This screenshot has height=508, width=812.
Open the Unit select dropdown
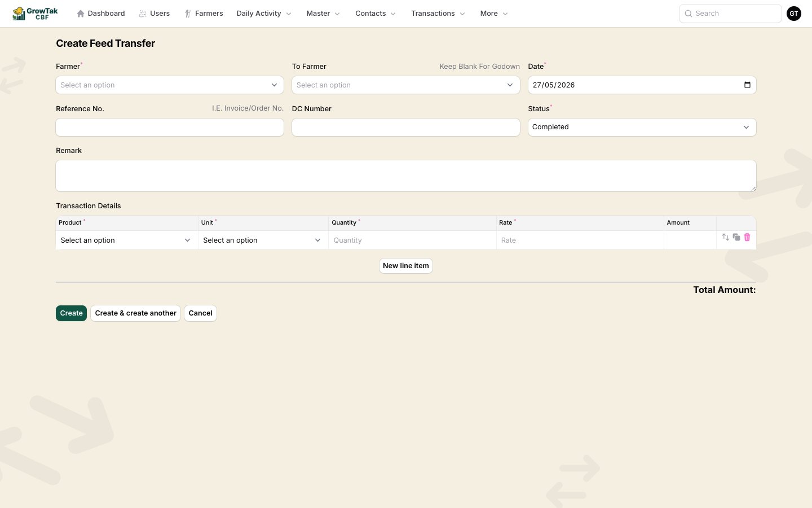pyautogui.click(x=263, y=240)
